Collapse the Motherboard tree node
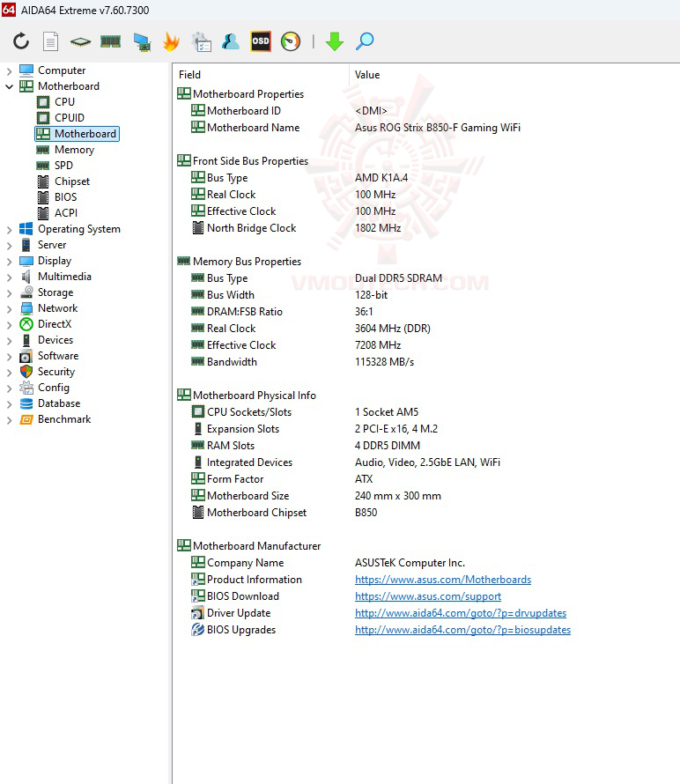The image size is (680, 784). point(9,86)
